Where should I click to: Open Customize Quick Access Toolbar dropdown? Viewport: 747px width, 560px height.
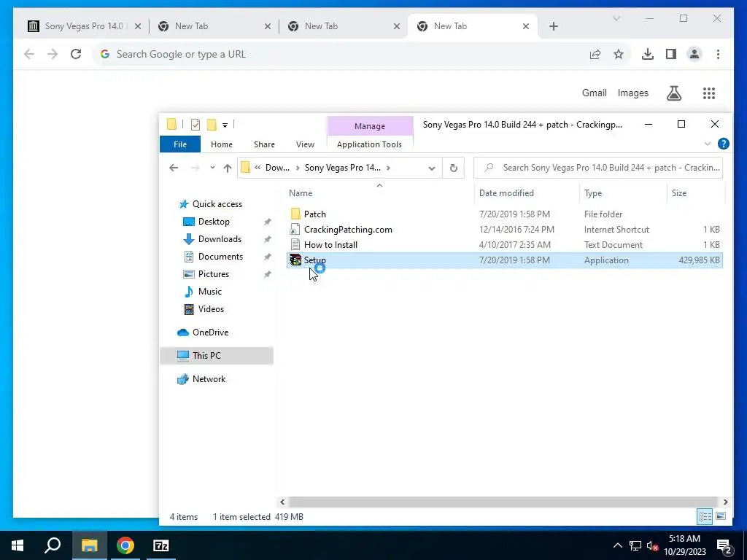click(x=225, y=125)
